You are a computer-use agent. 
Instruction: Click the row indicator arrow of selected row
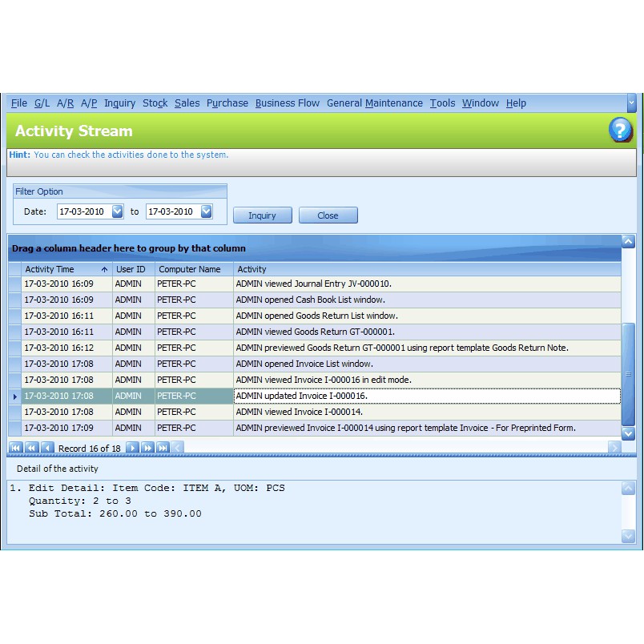point(15,396)
